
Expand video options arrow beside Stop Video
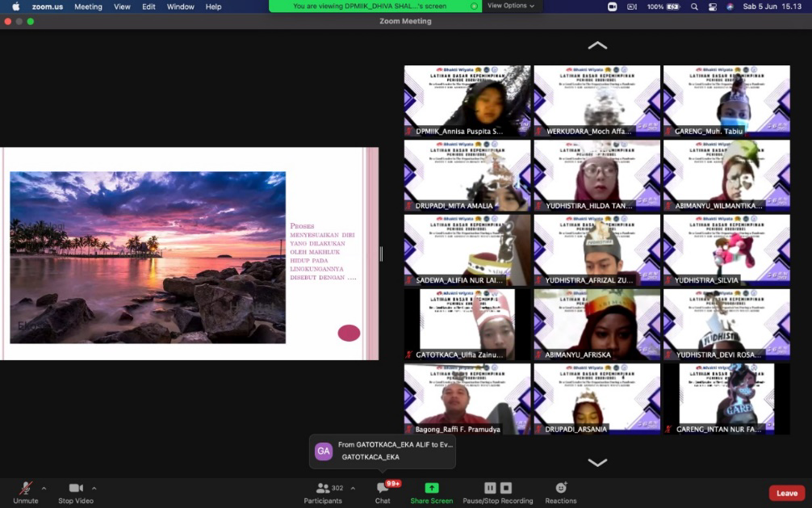(94, 488)
